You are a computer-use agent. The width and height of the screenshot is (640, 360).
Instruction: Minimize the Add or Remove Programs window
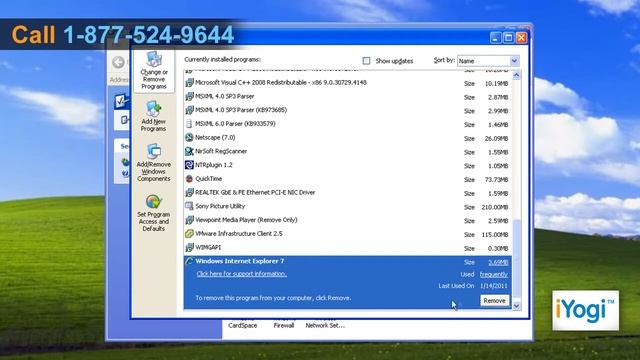point(495,38)
